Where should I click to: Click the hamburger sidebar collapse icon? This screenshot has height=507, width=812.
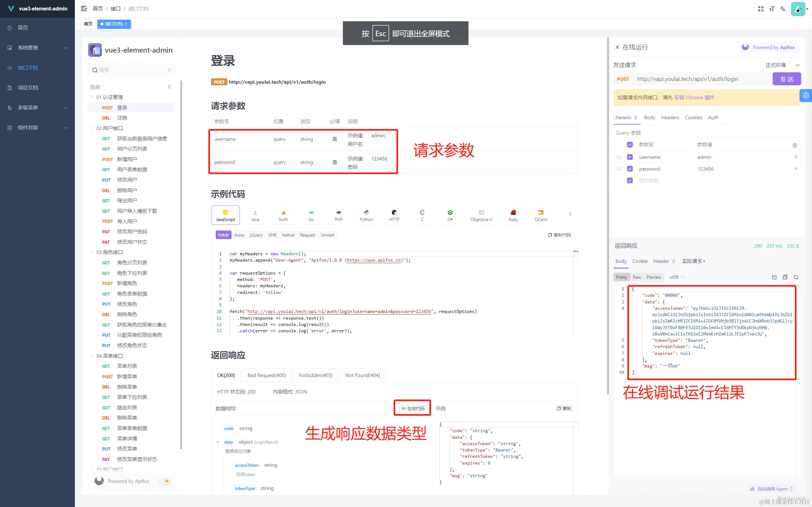[x=83, y=9]
